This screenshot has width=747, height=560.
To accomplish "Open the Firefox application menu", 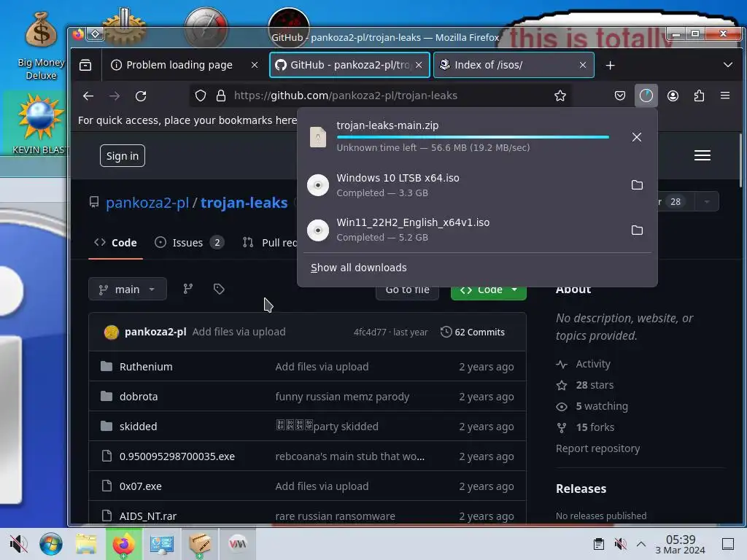I will 725,96.
